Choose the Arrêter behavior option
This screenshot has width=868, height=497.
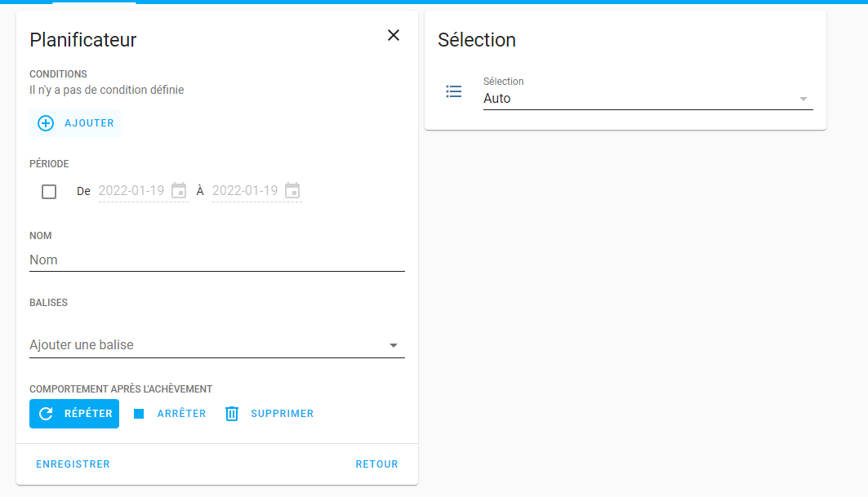click(181, 414)
